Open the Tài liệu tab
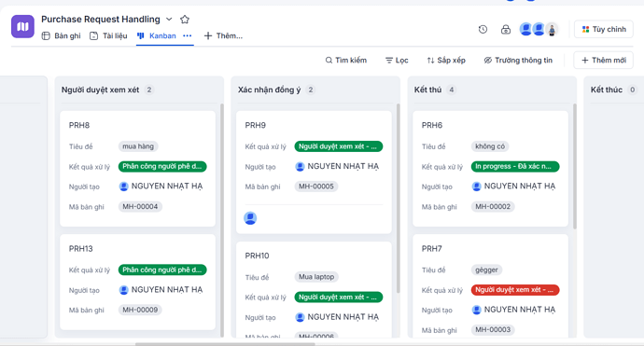The width and height of the screenshot is (644, 346). point(109,35)
